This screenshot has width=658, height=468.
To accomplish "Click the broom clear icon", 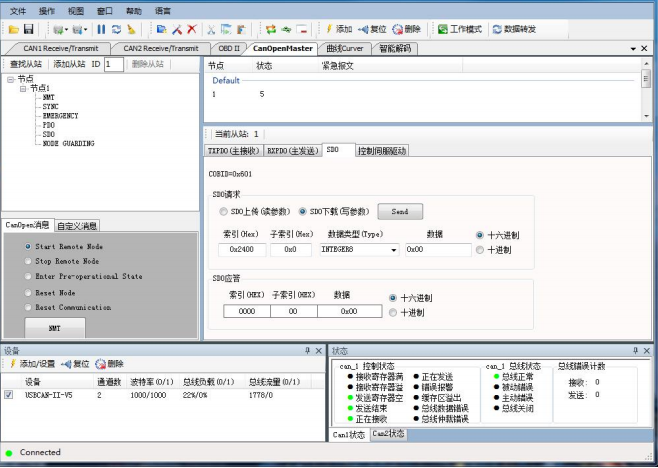I will pyautogui.click(x=131, y=29).
